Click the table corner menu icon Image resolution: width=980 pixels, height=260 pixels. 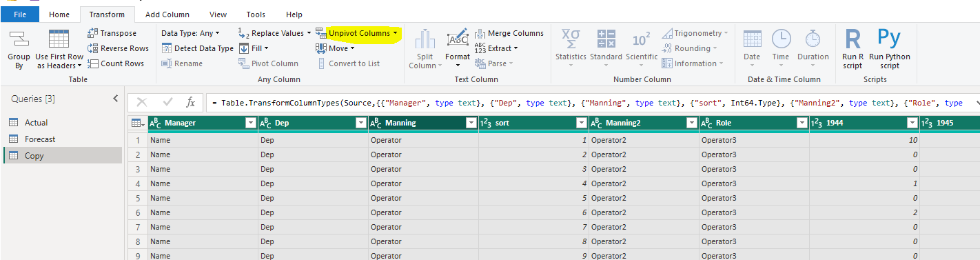pos(138,123)
